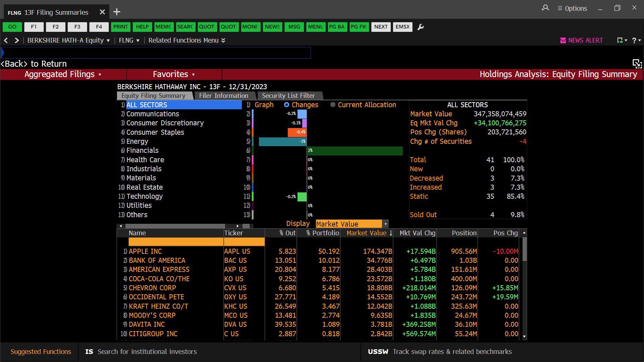Click the Name filter input field

[176, 242]
